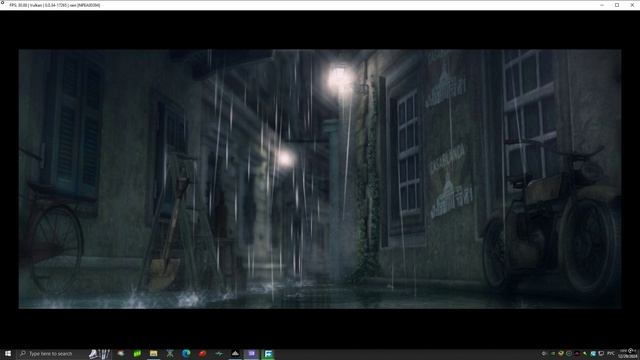Image resolution: width=640 pixels, height=360 pixels.
Task: Click the FPS Vulkan title bar text
Action: [x=55, y=5]
